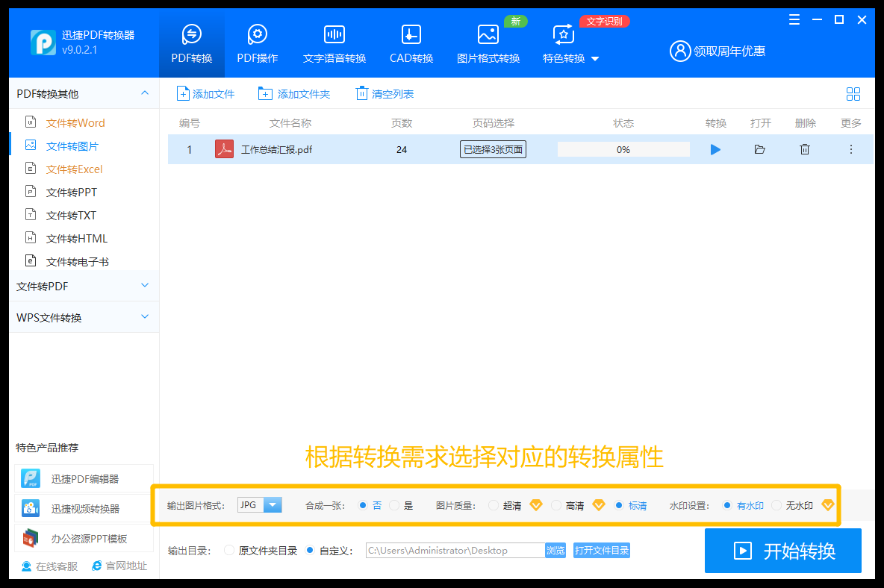Click 浏览 to browse folder

[x=555, y=550]
